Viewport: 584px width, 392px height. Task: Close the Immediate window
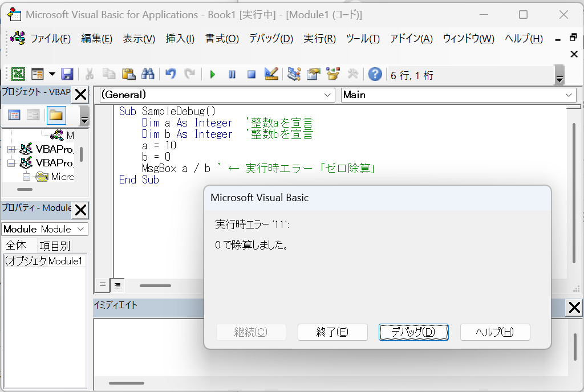574,308
